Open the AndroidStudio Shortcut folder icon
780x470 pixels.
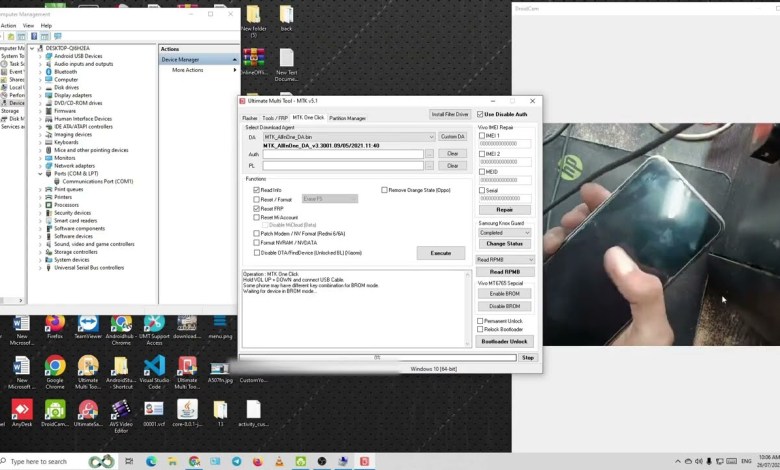[x=121, y=373]
